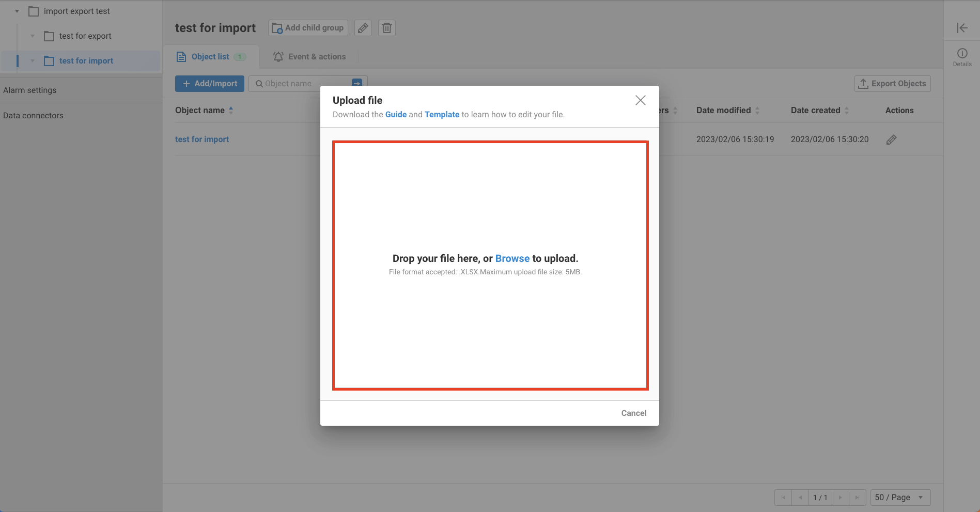
Task: Click the pencil edit group icon
Action: tap(363, 28)
